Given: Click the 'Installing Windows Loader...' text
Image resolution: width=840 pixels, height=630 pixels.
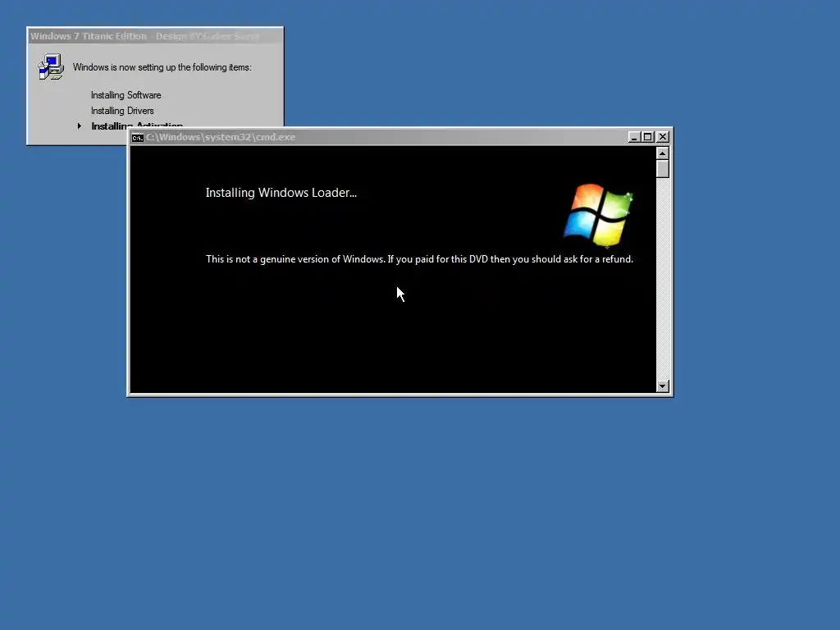Looking at the screenshot, I should click(281, 192).
